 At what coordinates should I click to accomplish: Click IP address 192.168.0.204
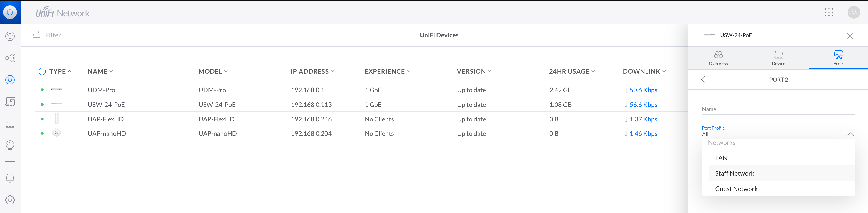[311, 134]
